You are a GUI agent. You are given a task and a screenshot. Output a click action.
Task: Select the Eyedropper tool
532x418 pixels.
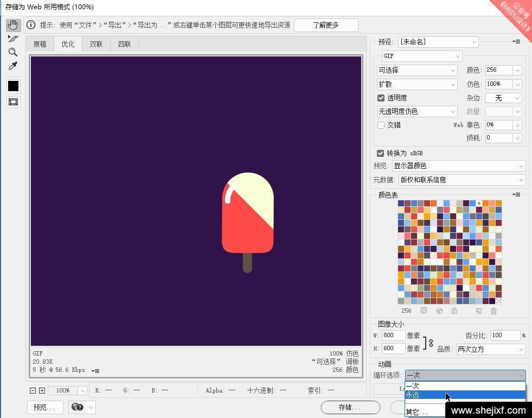13,66
